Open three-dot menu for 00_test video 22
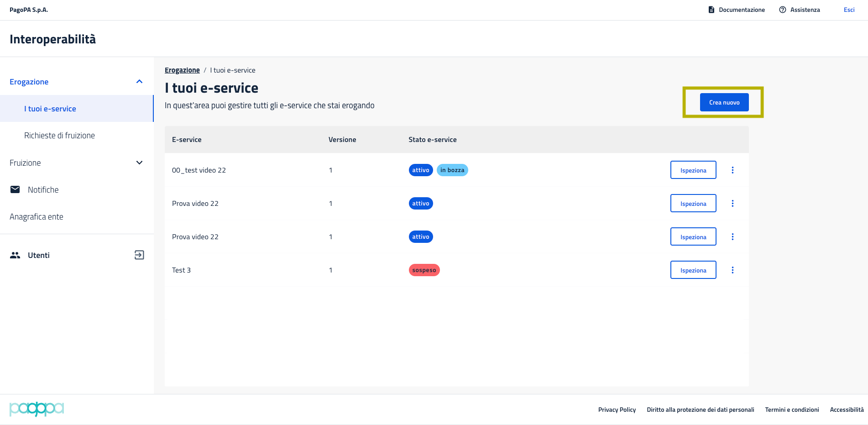 tap(732, 170)
